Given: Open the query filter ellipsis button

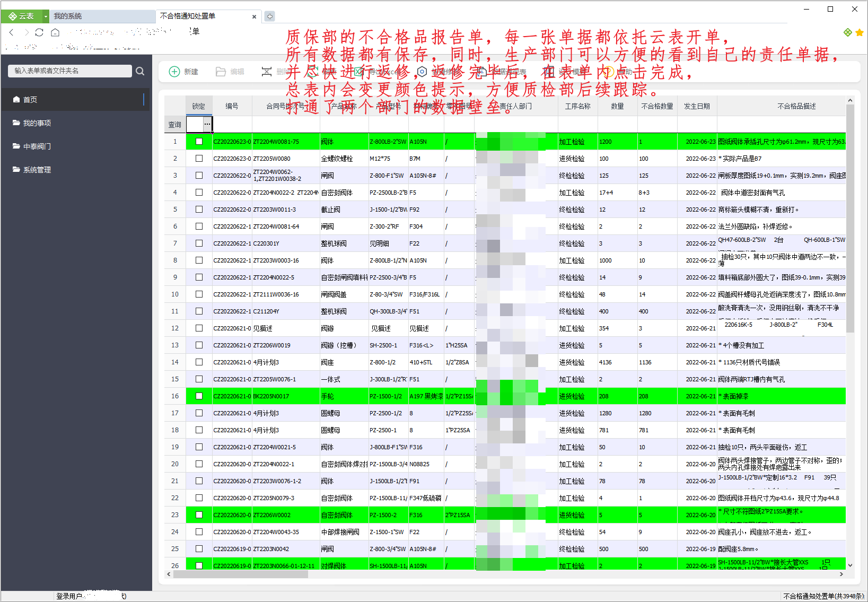Looking at the screenshot, I should pos(207,124).
